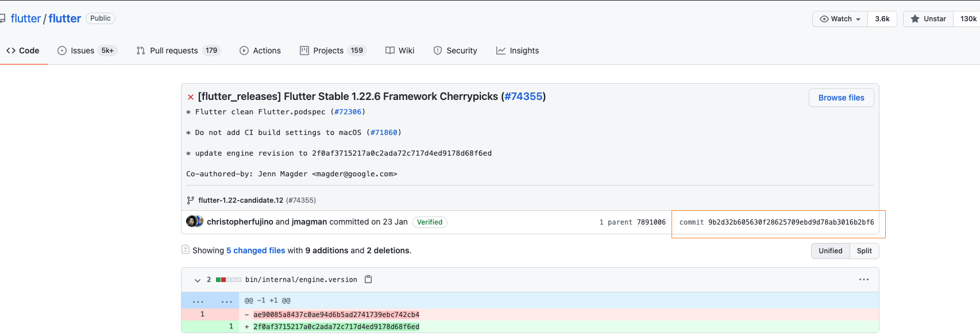The width and height of the screenshot is (980, 336).
Task: Click the diffstat colored blocks
Action: (x=229, y=280)
